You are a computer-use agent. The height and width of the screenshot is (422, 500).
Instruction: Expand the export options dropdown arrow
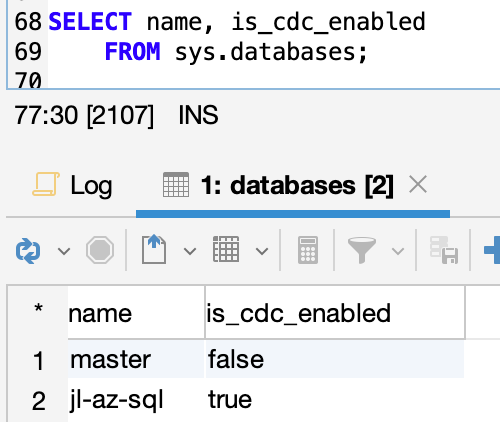pyautogui.click(x=190, y=251)
